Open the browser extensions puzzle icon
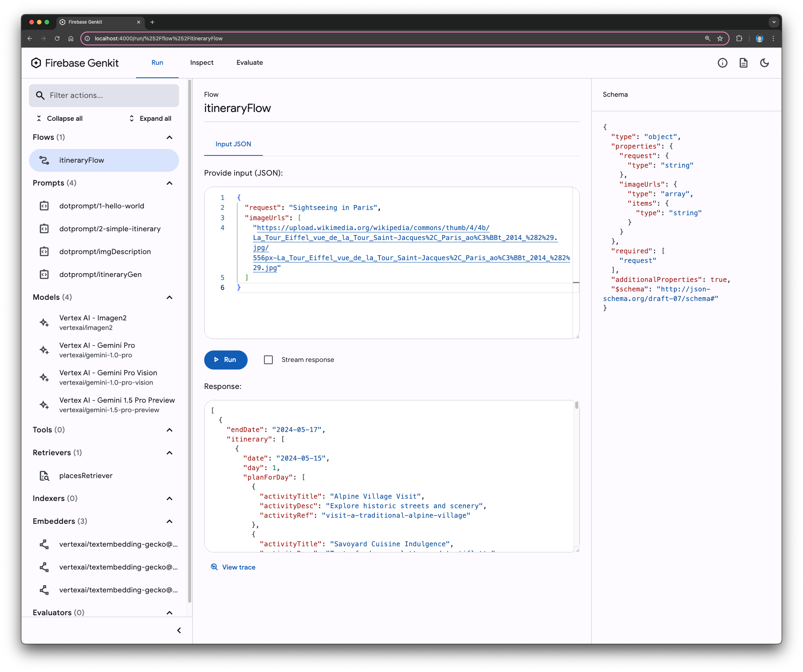 (x=739, y=38)
